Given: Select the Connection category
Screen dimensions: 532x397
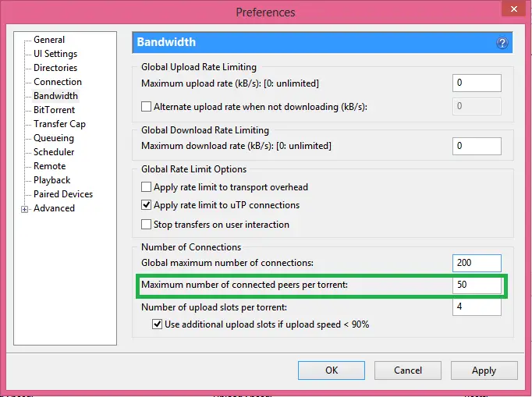Looking at the screenshot, I should click(58, 82).
